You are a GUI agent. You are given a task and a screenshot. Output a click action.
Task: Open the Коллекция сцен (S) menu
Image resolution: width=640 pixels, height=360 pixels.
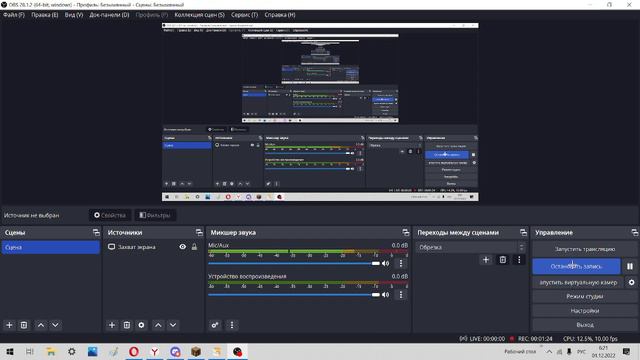click(200, 15)
